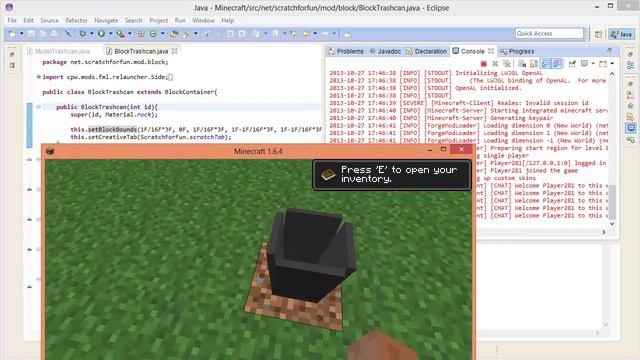Maximize the Minecraft 1.6.4 window
The width and height of the screenshot is (640, 360).
click(x=443, y=149)
